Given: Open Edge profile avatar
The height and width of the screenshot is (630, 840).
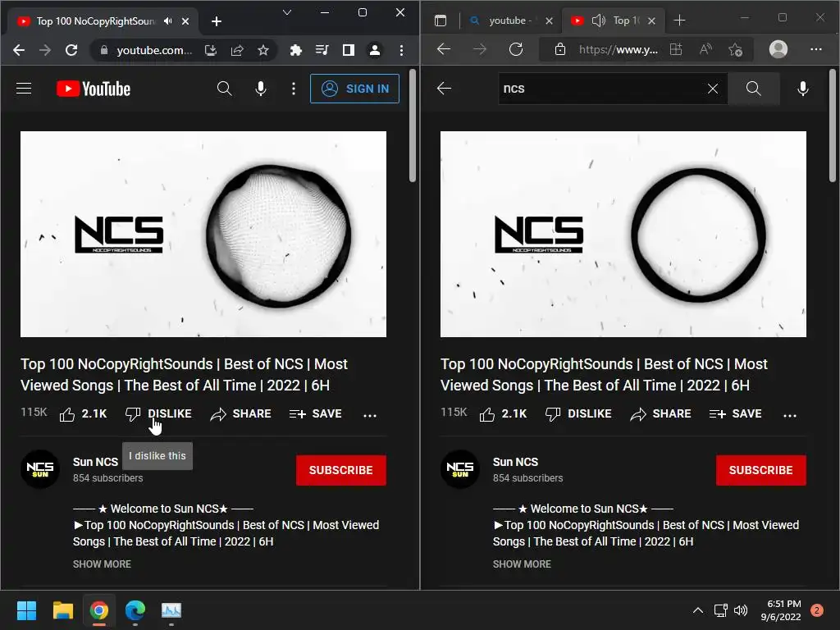Looking at the screenshot, I should 778,49.
